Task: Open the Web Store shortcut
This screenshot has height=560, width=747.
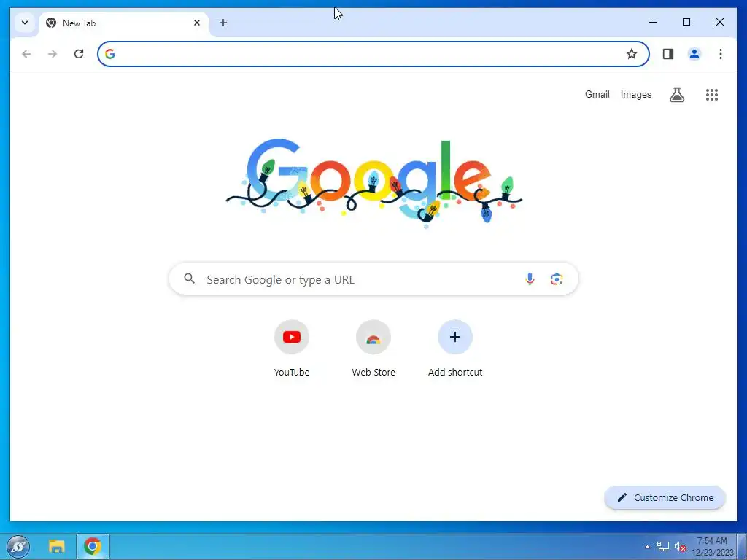Action: 373,348
